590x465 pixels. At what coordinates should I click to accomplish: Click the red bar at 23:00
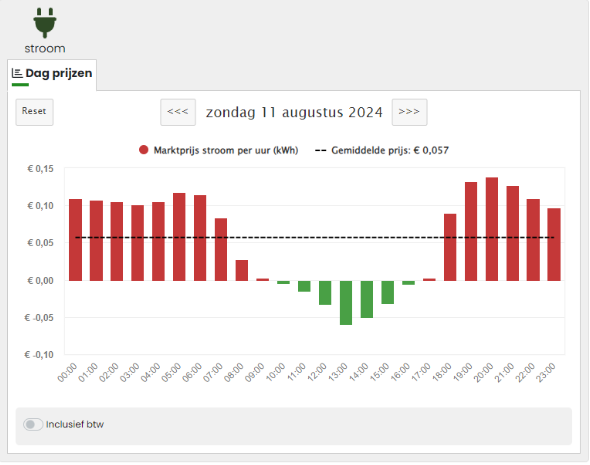click(554, 245)
